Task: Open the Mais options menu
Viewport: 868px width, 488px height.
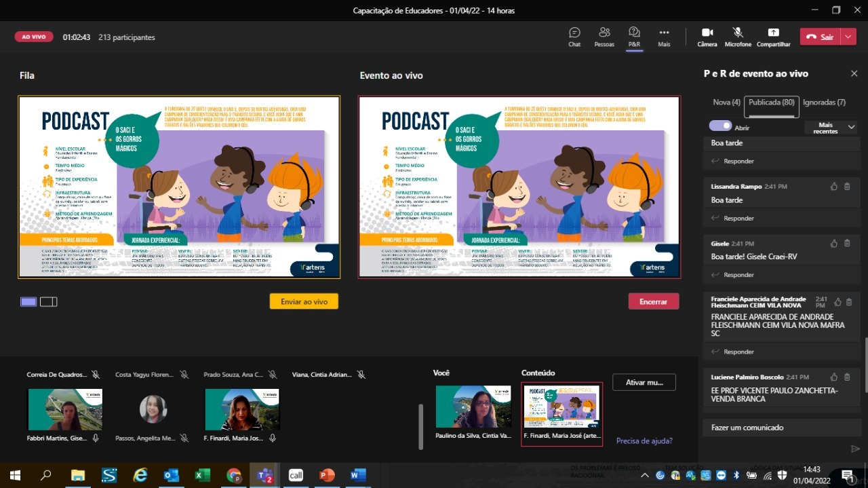Action: click(x=664, y=36)
